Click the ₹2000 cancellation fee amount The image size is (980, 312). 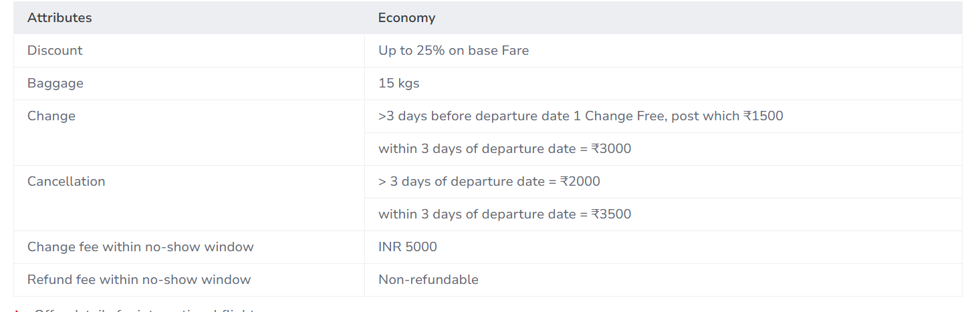580,182
